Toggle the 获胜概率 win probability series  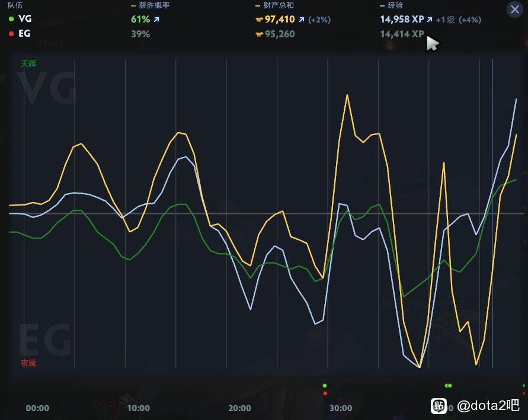[x=150, y=5]
